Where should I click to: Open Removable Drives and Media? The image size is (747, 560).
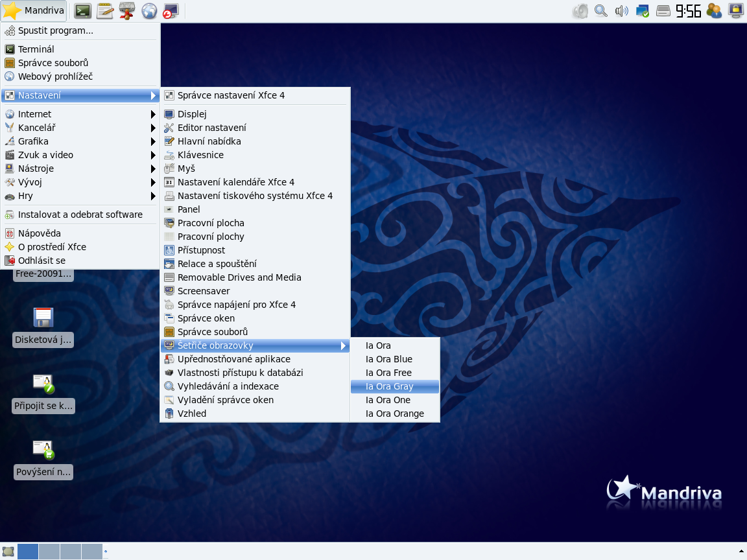(x=255, y=277)
